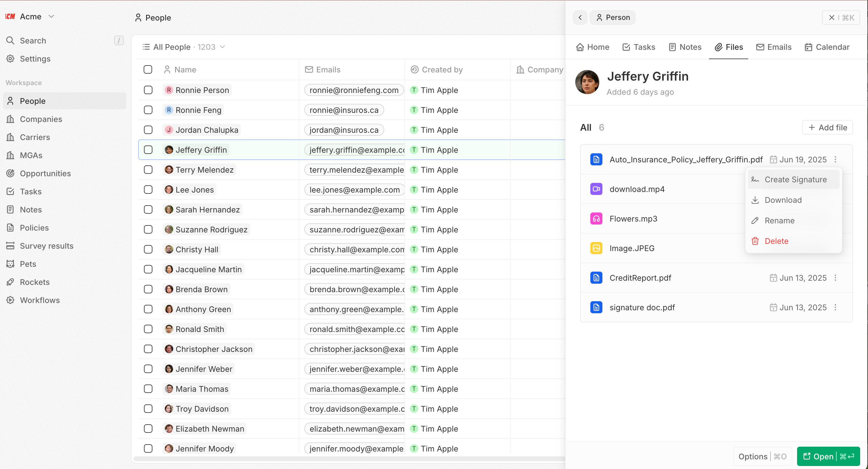868x469 pixels.
Task: Click the Flowers.mp3 audio file icon
Action: coord(596,219)
